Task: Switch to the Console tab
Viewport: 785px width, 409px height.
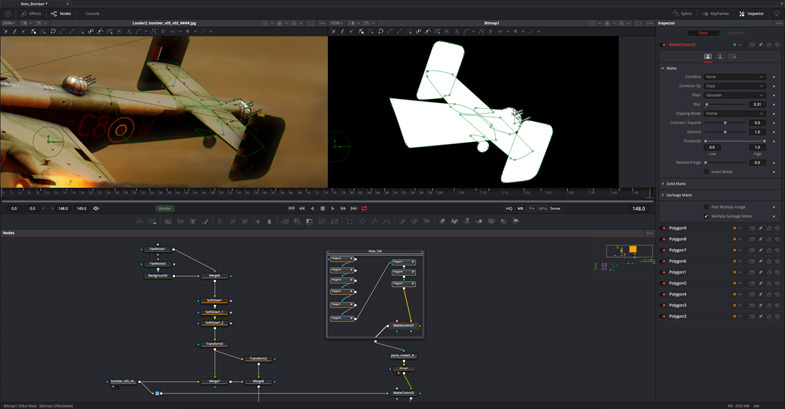Action: point(92,14)
